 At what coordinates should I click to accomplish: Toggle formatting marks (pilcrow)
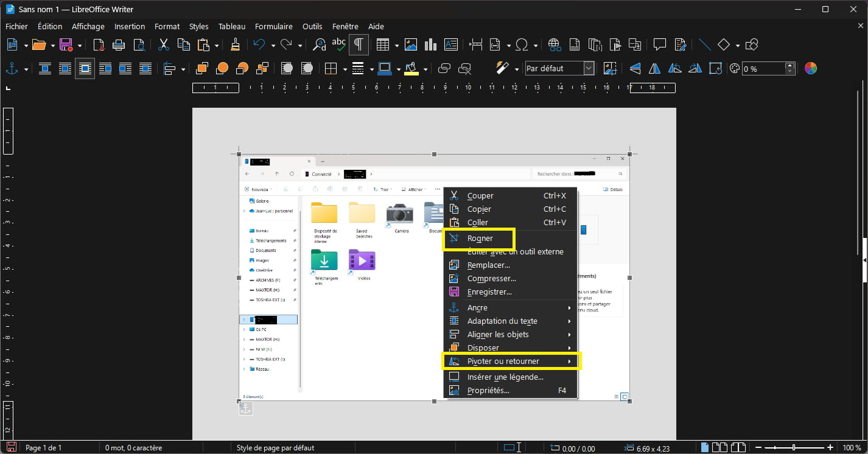359,44
